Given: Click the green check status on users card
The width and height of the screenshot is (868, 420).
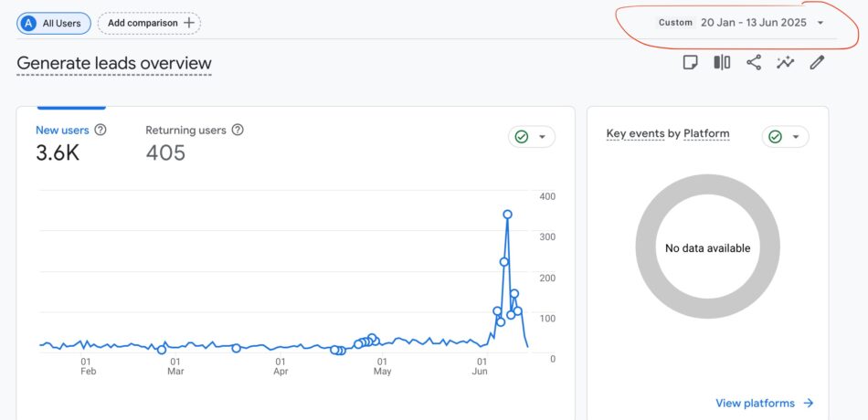Looking at the screenshot, I should tap(522, 137).
